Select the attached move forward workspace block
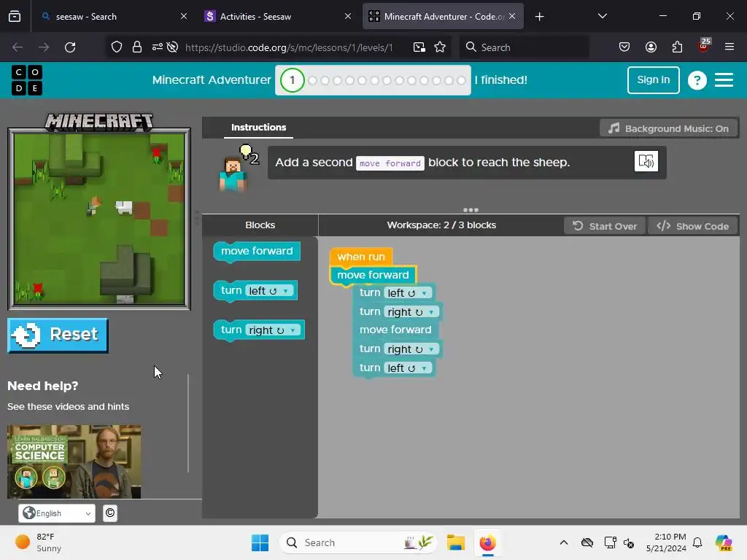 coord(373,275)
